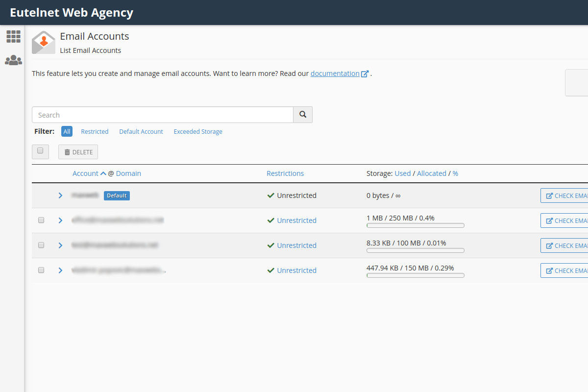
Task: Filter by Default Account
Action: [141, 132]
